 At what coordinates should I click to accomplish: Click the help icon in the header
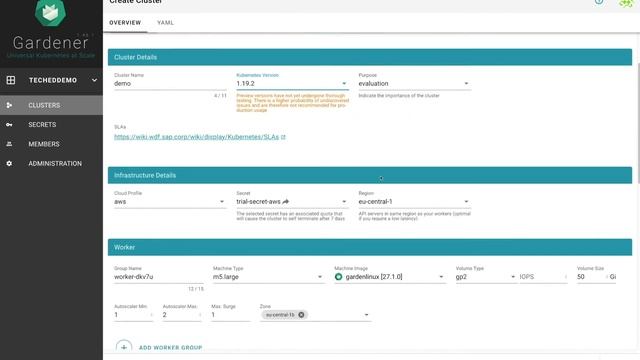[599, 2]
